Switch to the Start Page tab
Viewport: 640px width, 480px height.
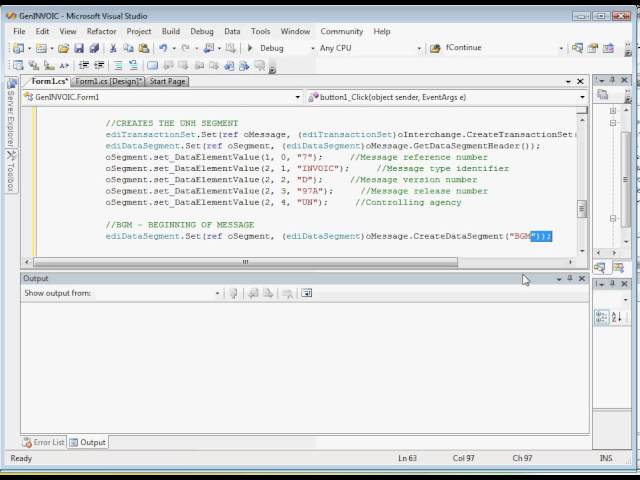[167, 82]
